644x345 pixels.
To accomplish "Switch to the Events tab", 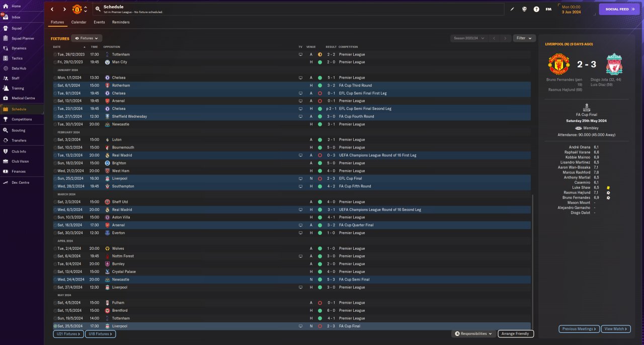I will [99, 22].
